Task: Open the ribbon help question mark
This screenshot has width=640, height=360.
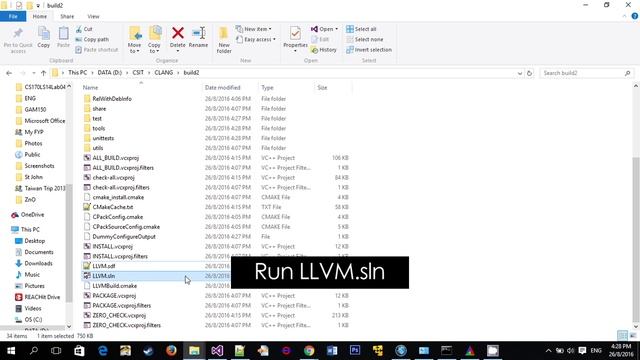Action: pos(635,16)
